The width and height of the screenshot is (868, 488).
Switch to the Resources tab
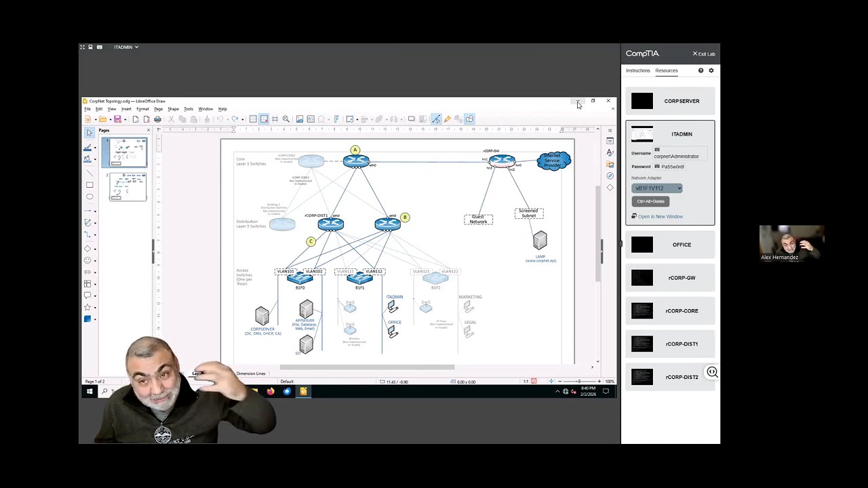pyautogui.click(x=666, y=70)
